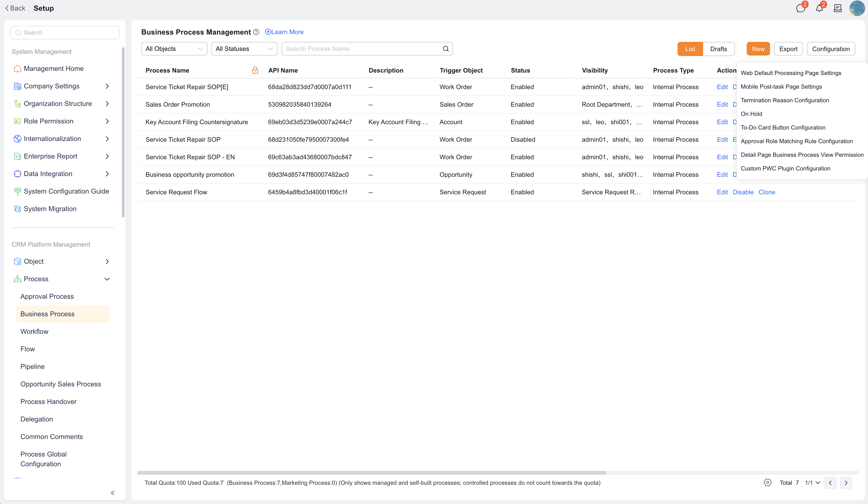Click the inbox tray icon in header
The image size is (868, 504).
(x=838, y=8)
